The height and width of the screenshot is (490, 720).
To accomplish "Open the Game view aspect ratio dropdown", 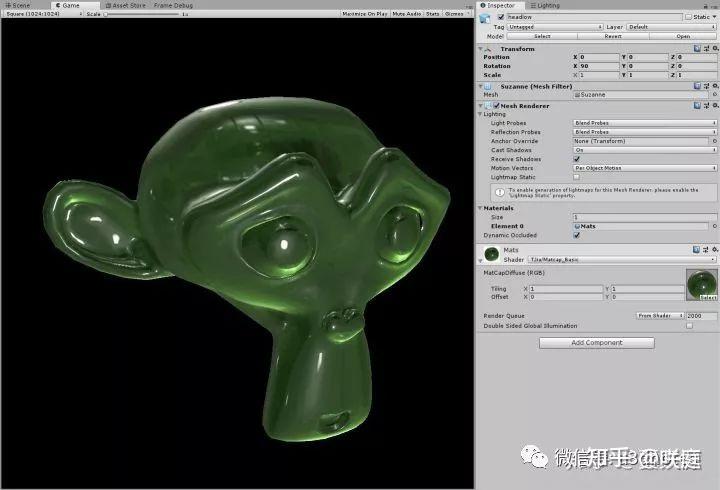I will coord(43,14).
